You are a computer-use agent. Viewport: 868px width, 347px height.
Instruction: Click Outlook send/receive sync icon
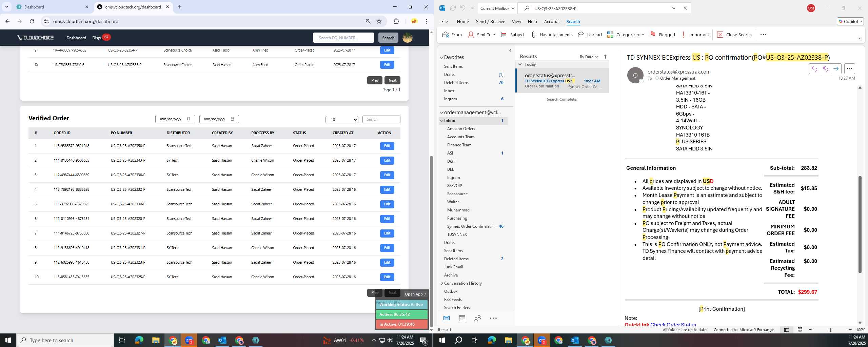453,8
